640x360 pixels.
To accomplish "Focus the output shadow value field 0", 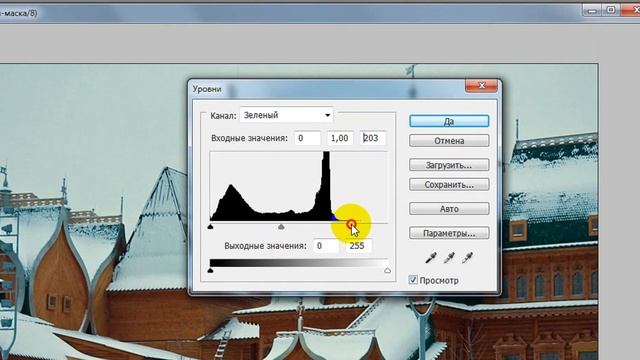I will [x=326, y=246].
